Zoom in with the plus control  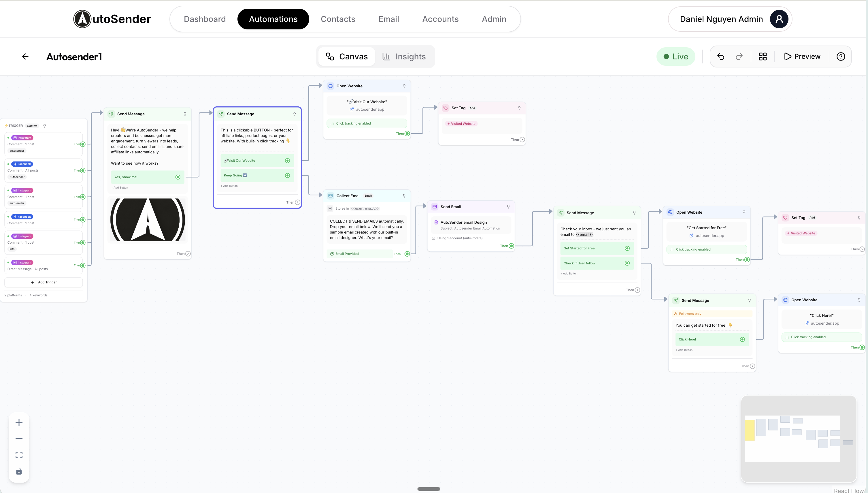pyautogui.click(x=19, y=423)
